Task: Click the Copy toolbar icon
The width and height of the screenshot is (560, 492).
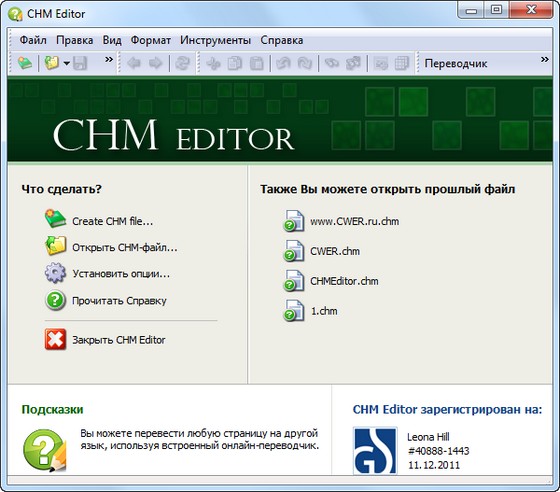Action: (x=235, y=64)
